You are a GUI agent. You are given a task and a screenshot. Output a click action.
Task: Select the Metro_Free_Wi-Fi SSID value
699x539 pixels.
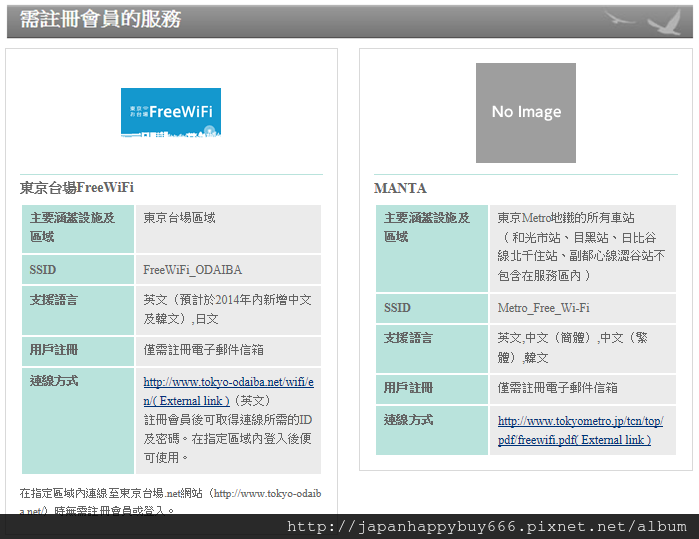point(543,308)
